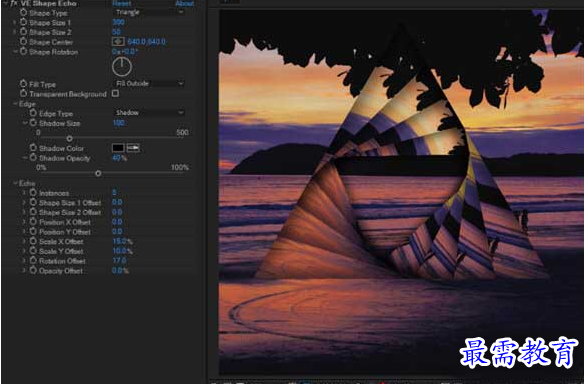Toggle stopwatch for Shadow Size
Viewport: 584px width, 384px height.
[33, 123]
